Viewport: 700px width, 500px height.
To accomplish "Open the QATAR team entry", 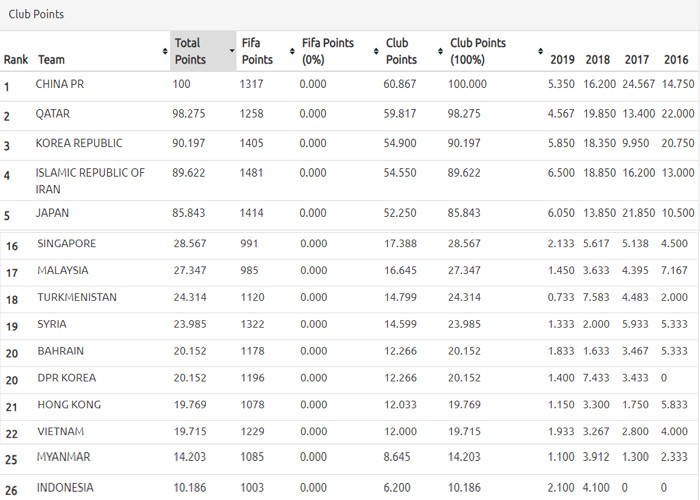I will (53, 115).
